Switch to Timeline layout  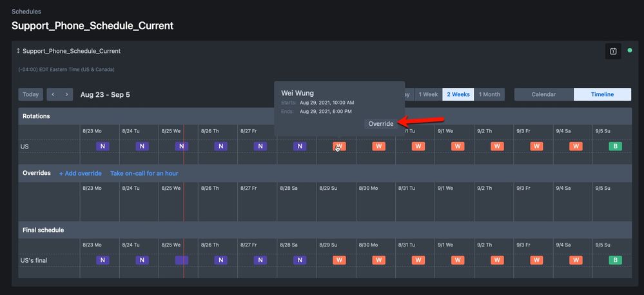click(x=603, y=94)
